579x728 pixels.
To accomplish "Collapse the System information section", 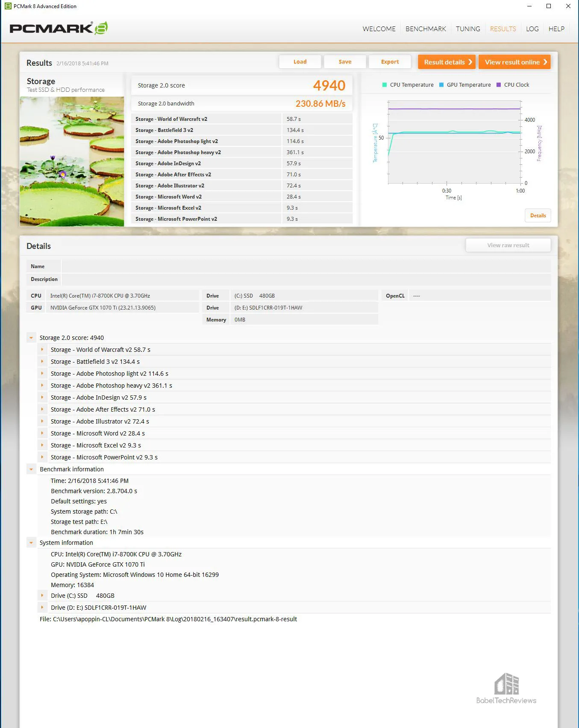I will pos(31,543).
